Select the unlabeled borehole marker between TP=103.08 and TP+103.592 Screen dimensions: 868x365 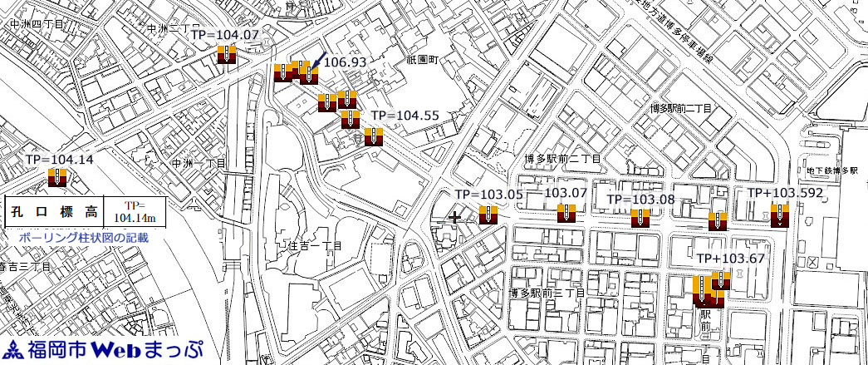click(x=717, y=220)
